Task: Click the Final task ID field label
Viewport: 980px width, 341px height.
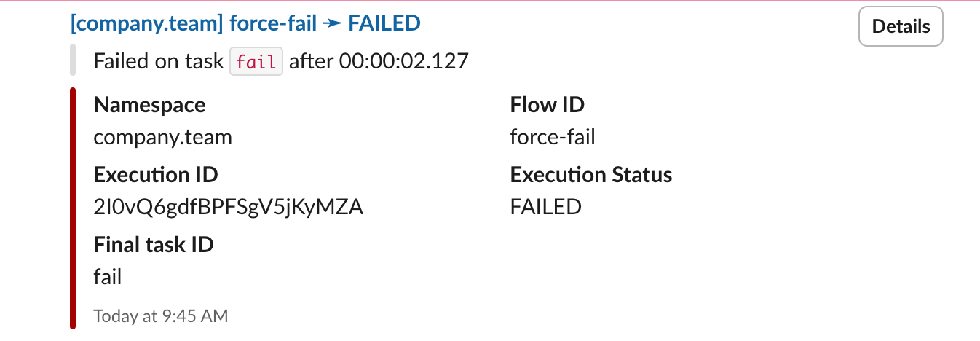Action: coord(154,244)
